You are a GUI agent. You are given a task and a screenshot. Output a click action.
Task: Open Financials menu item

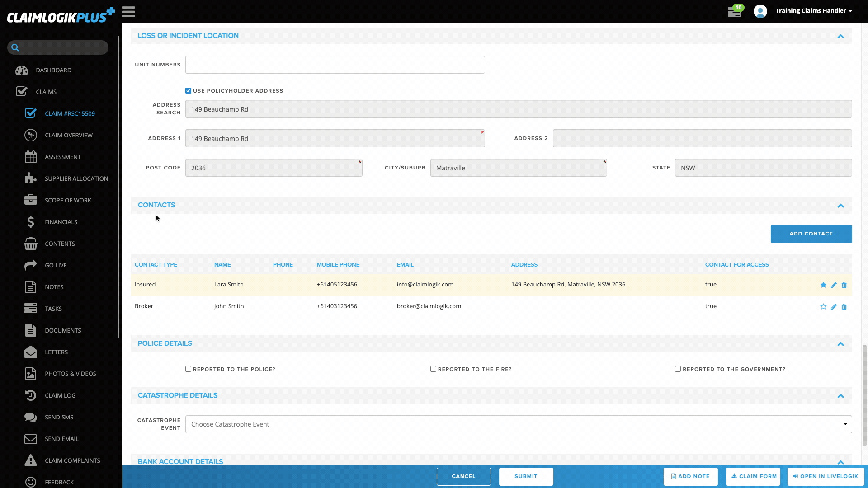click(x=61, y=222)
